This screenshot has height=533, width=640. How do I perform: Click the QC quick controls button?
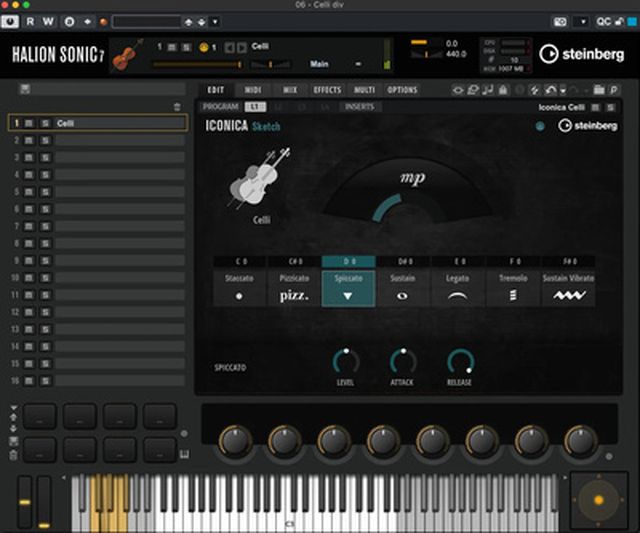(x=603, y=22)
